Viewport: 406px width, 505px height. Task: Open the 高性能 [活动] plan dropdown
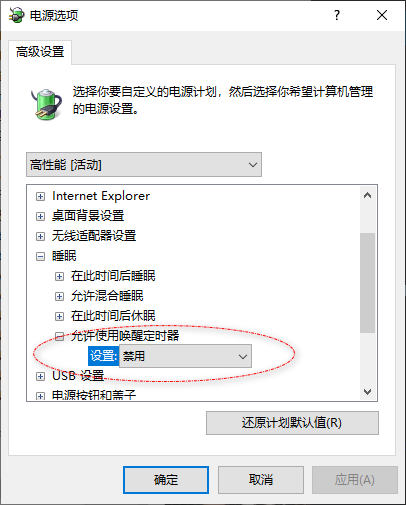point(144,165)
